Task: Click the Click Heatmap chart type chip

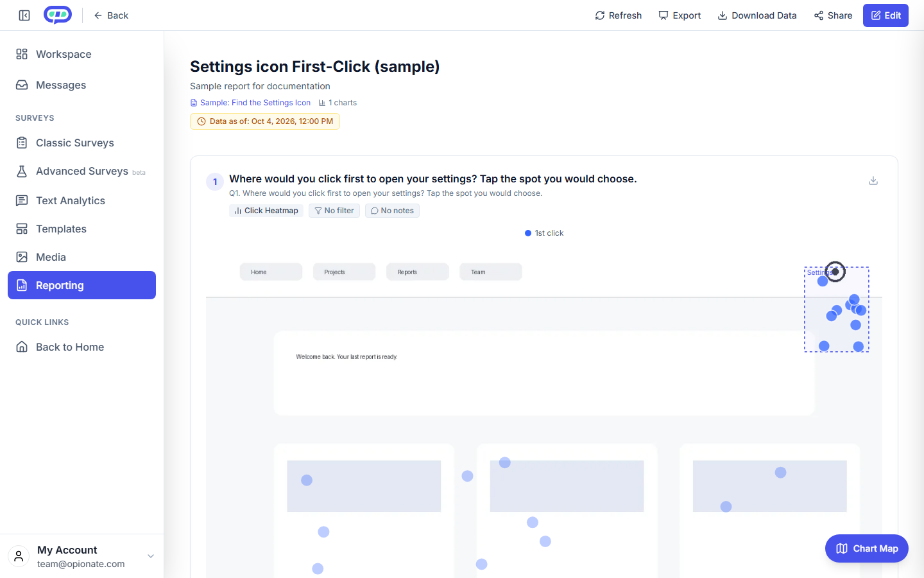Action: [x=266, y=211]
